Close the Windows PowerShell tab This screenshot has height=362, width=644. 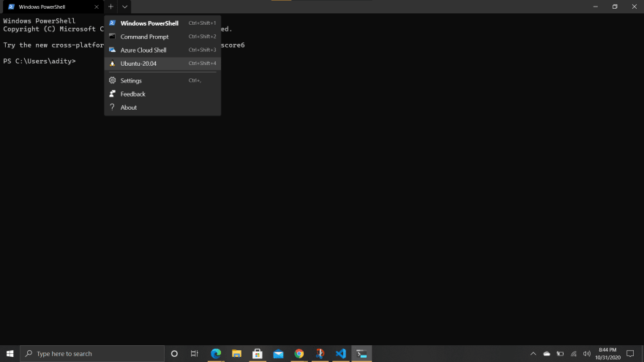click(x=97, y=7)
